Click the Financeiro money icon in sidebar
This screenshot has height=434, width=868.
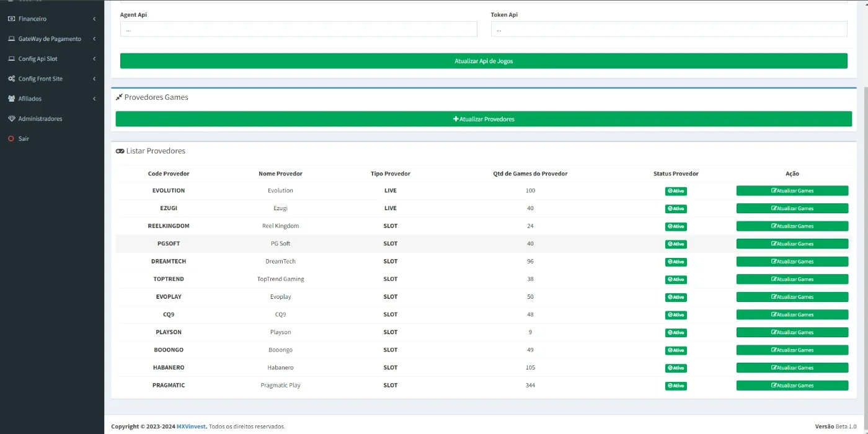tap(11, 19)
